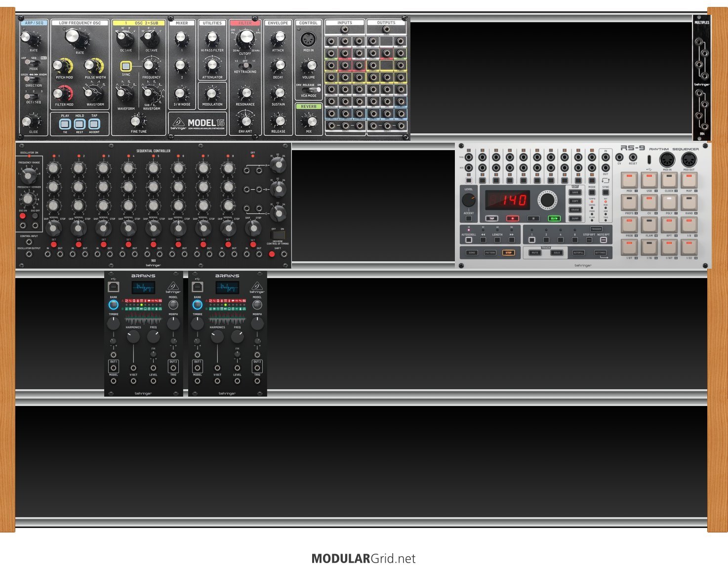Click the RS-9 LEVEL knob
728x569 pixels.
[469, 200]
